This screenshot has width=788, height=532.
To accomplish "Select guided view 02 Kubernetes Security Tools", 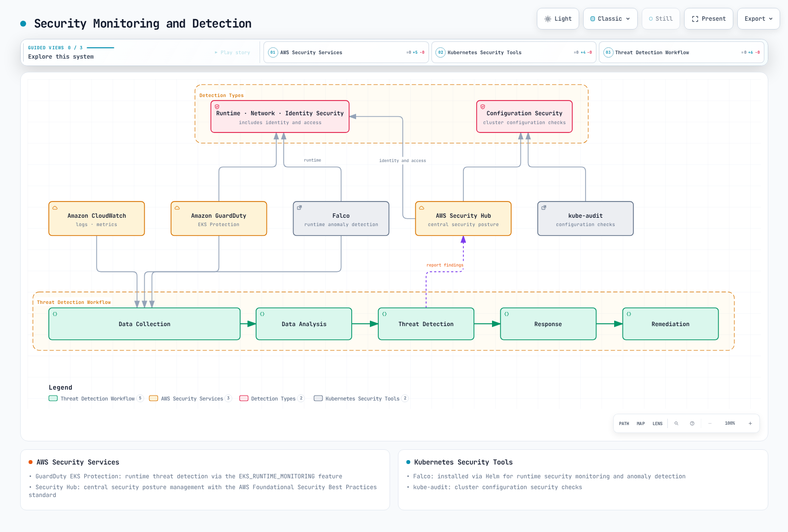I will [x=514, y=52].
